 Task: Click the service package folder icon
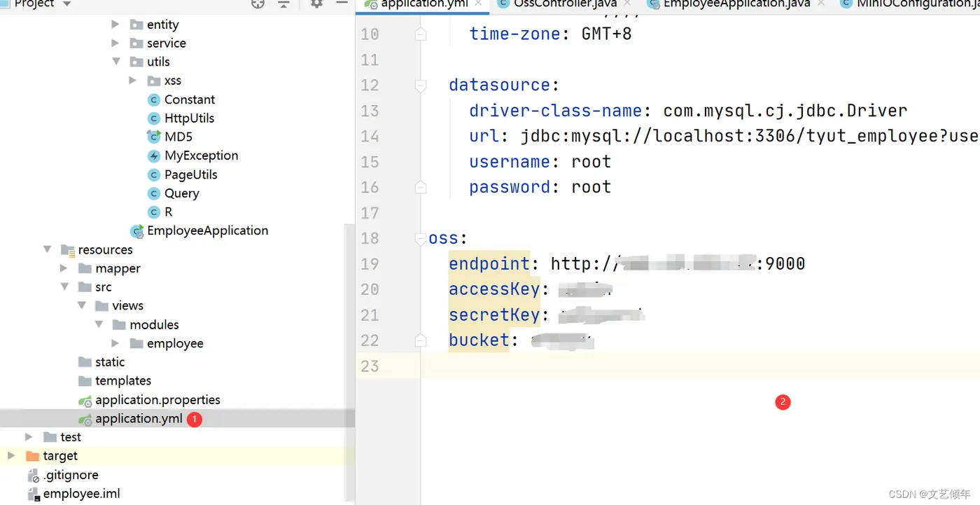[x=136, y=43]
